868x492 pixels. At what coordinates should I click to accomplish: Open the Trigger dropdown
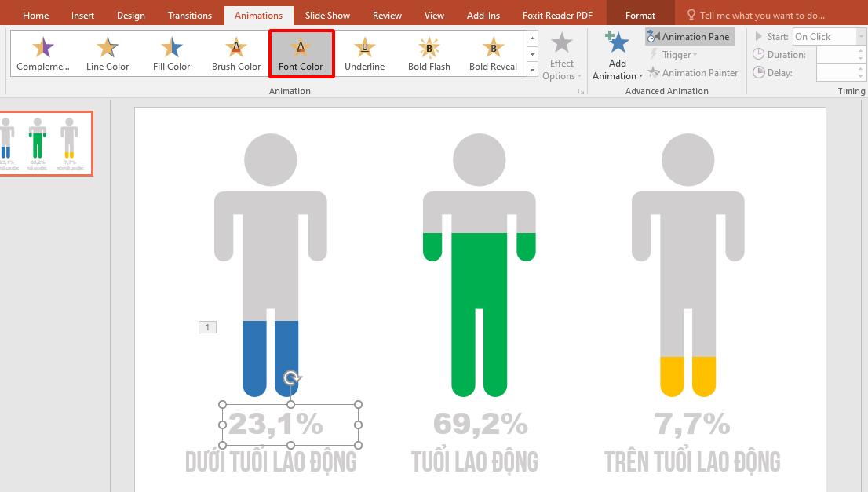coord(673,55)
